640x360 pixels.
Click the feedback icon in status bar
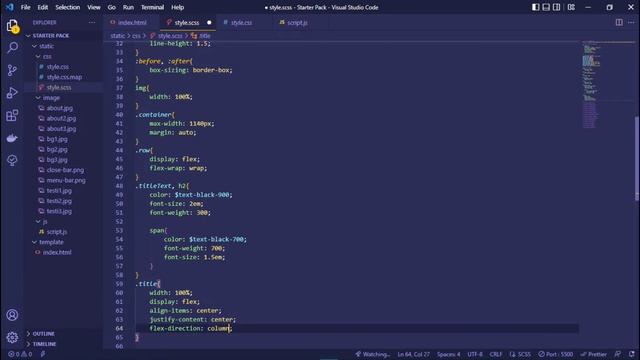click(x=618, y=354)
